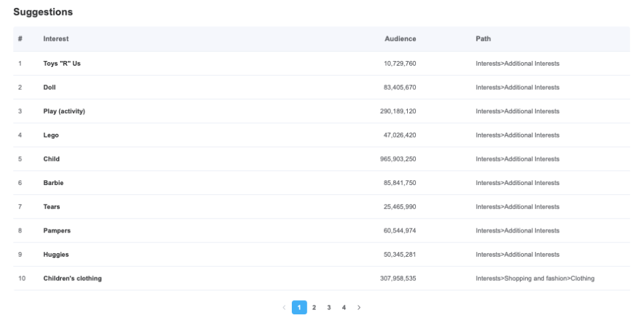Viewport: 644px width, 321px height.
Task: Choose the Children's clothing interest
Action: 72,278
